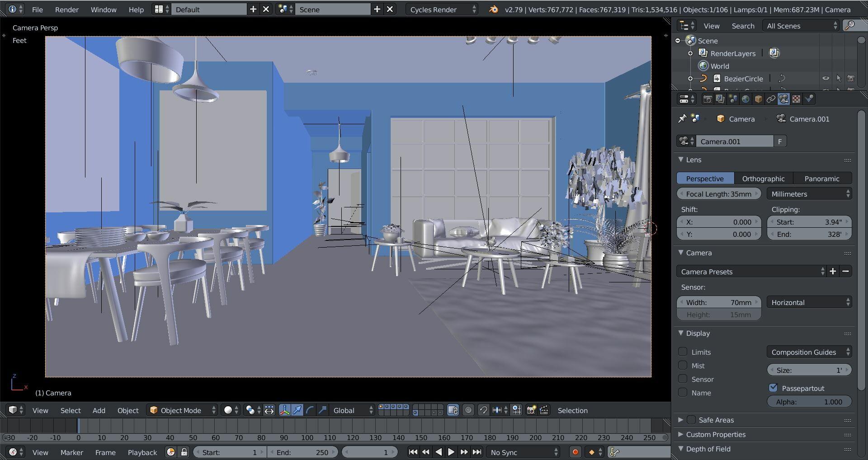Enable the Limits checkbox
Screen dimensions: 868x460
(x=683, y=352)
